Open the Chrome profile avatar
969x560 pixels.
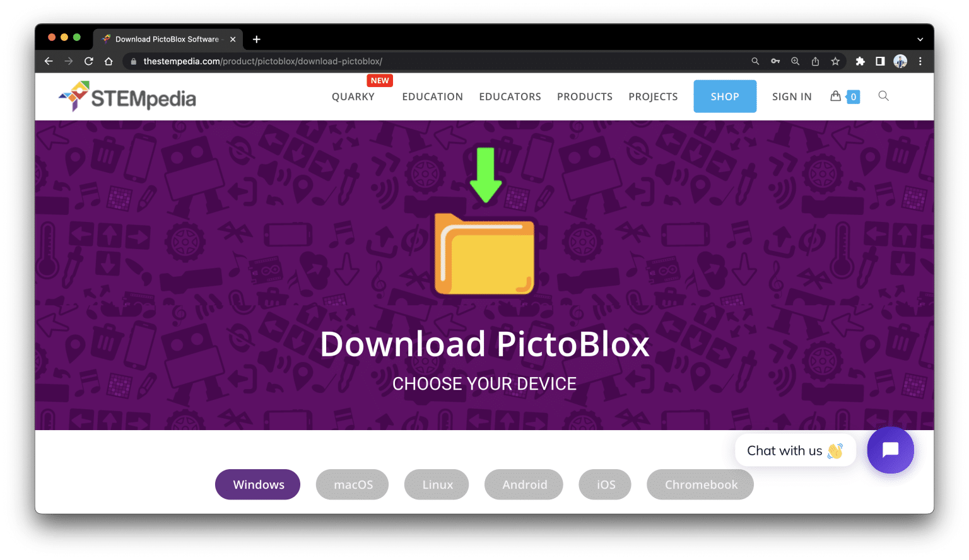[x=900, y=61]
